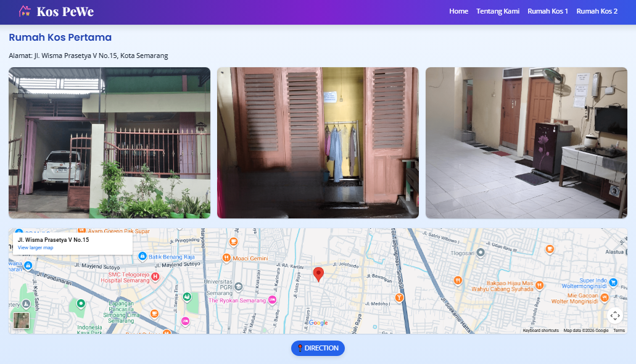Open Google Maps Terms link
This screenshot has height=364, width=636.
[620, 330]
